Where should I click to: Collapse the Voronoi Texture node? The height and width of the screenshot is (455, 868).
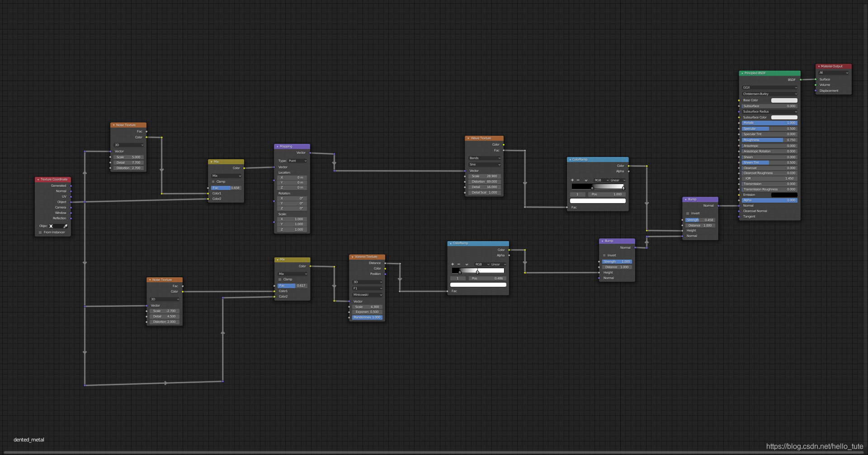pos(352,257)
